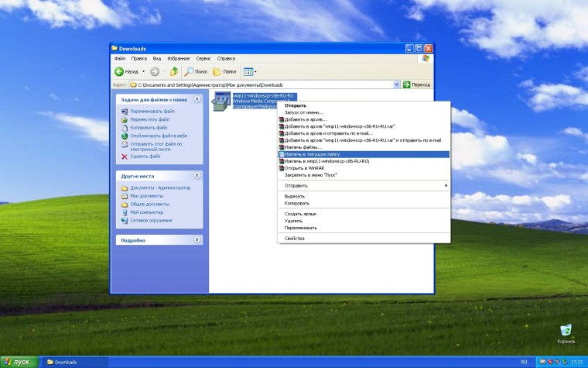Click Опубликовать файл в вебе link
Screen dimensions: 588x368
point(159,136)
